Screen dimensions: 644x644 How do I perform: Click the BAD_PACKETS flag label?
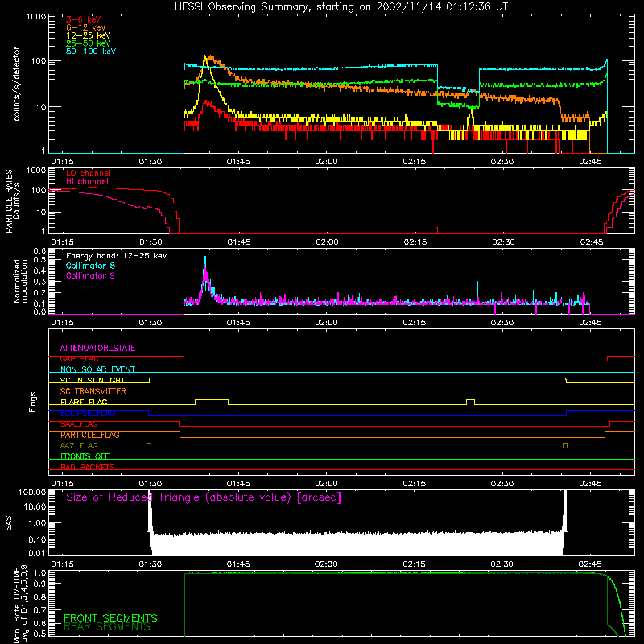[88, 467]
